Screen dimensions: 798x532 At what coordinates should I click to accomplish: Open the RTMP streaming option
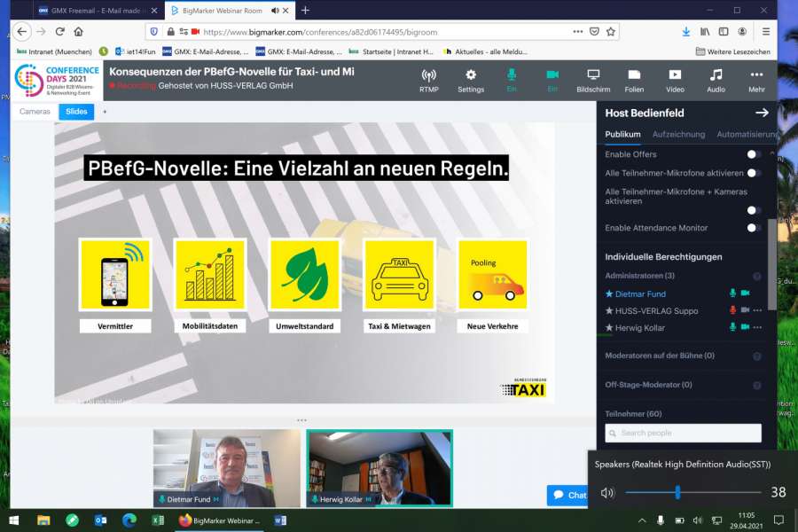click(x=428, y=81)
